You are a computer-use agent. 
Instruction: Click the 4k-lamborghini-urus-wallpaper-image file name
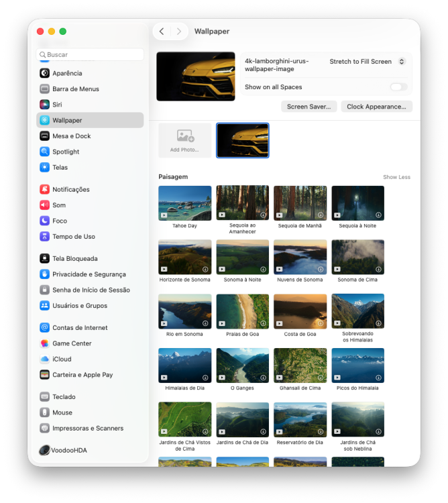276,65
